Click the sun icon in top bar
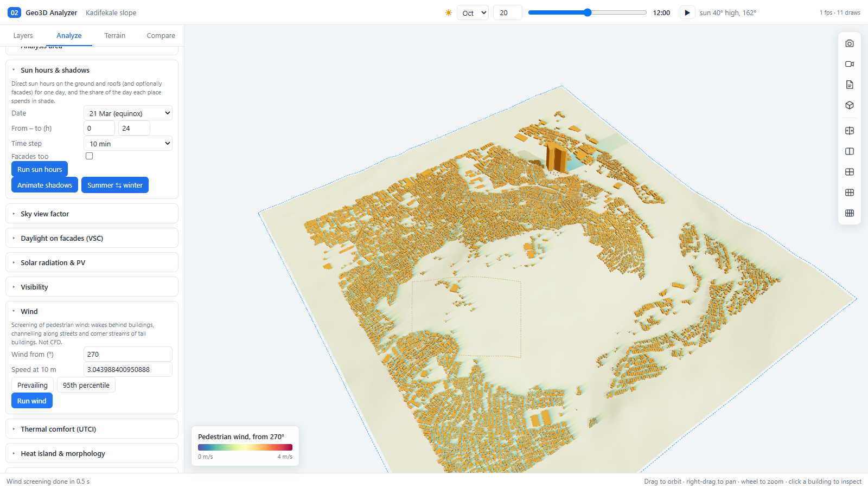The width and height of the screenshot is (868, 488). (x=449, y=13)
